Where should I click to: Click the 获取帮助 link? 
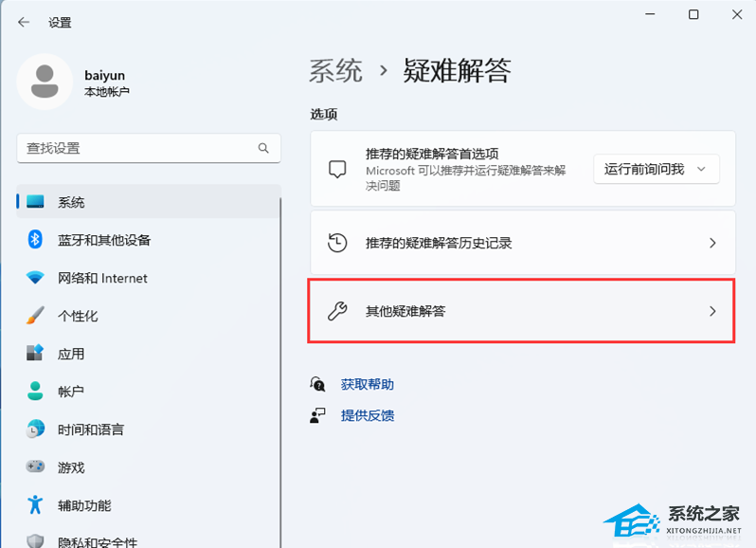367,384
